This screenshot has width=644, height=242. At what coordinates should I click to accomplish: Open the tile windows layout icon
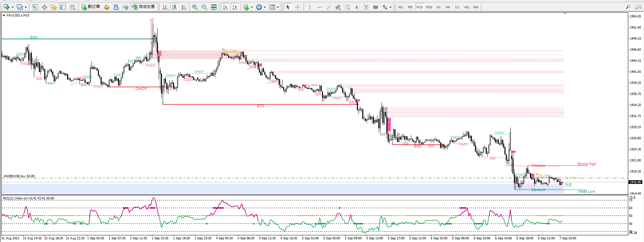[x=214, y=7]
